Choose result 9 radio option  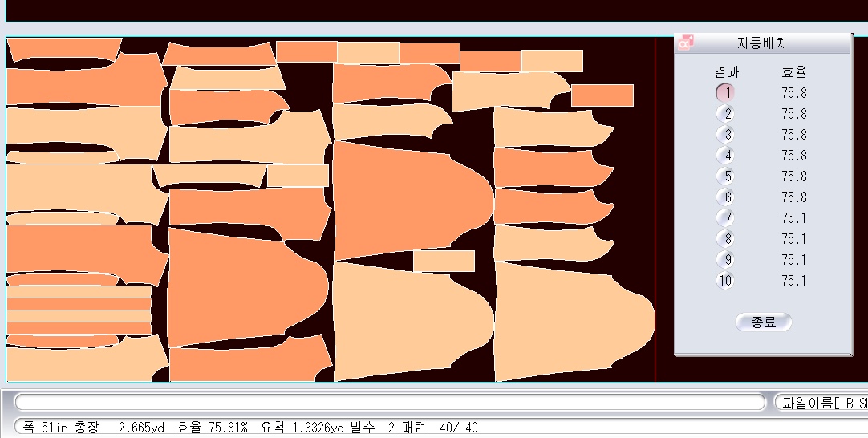(725, 260)
